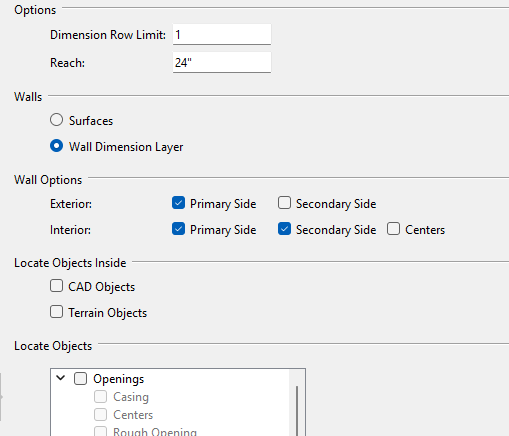Screen dimensions: 509x436
Task: Check the Openings checkbox
Action: pos(80,379)
